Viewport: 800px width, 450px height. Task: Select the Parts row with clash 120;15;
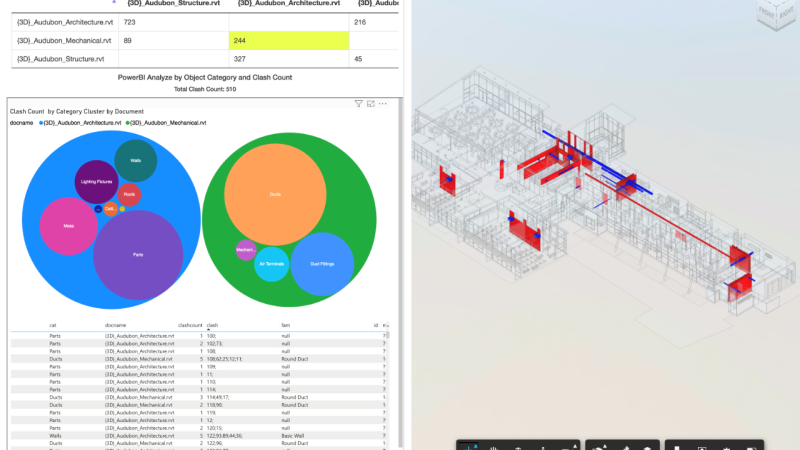click(199, 428)
